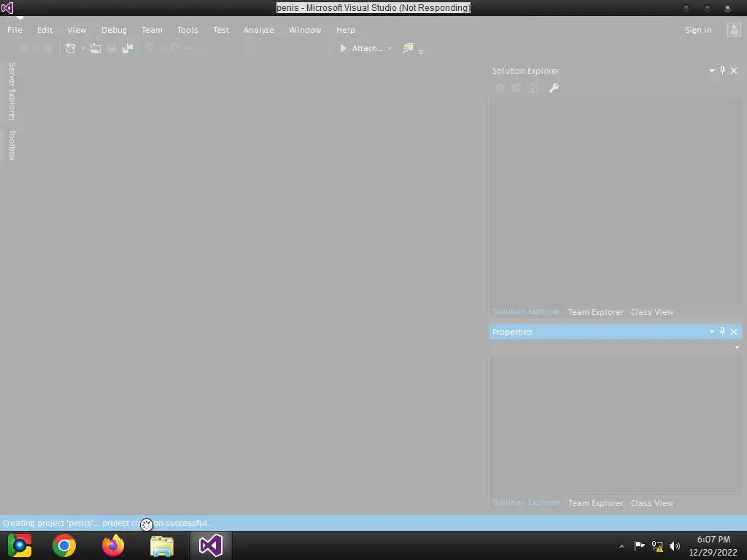This screenshot has height=560, width=747.
Task: Click the Find in Files toolbar icon
Action: coord(408,47)
